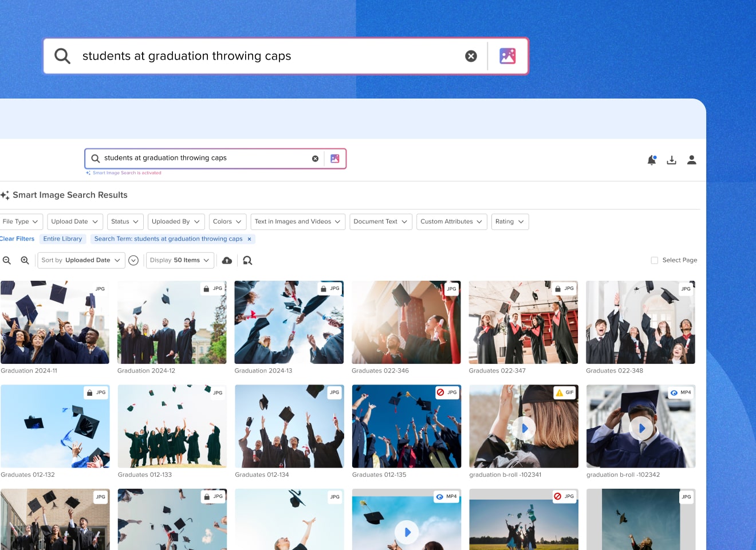Click lock icon on Graduates 022-347
This screenshot has width=756, height=550.
tap(558, 289)
